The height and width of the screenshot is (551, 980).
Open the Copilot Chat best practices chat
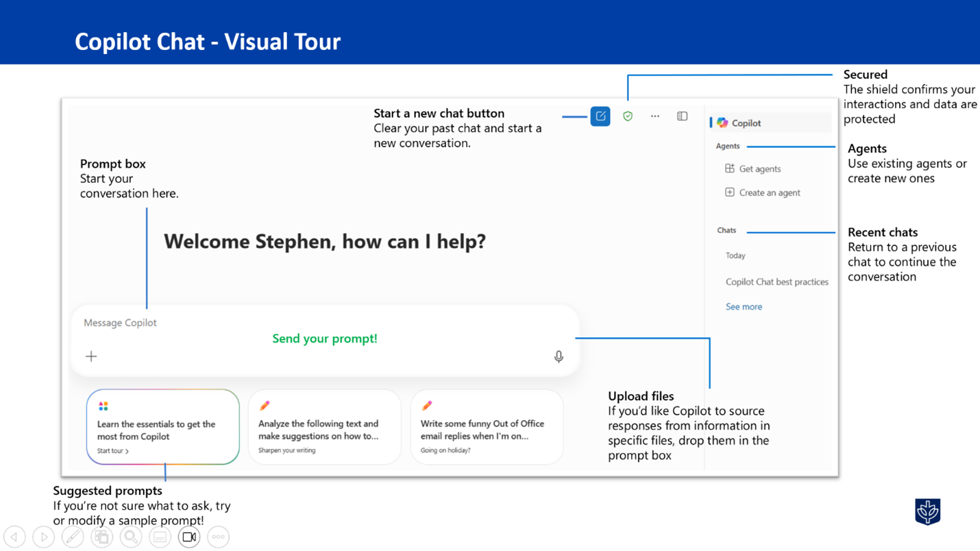pyautogui.click(x=776, y=282)
